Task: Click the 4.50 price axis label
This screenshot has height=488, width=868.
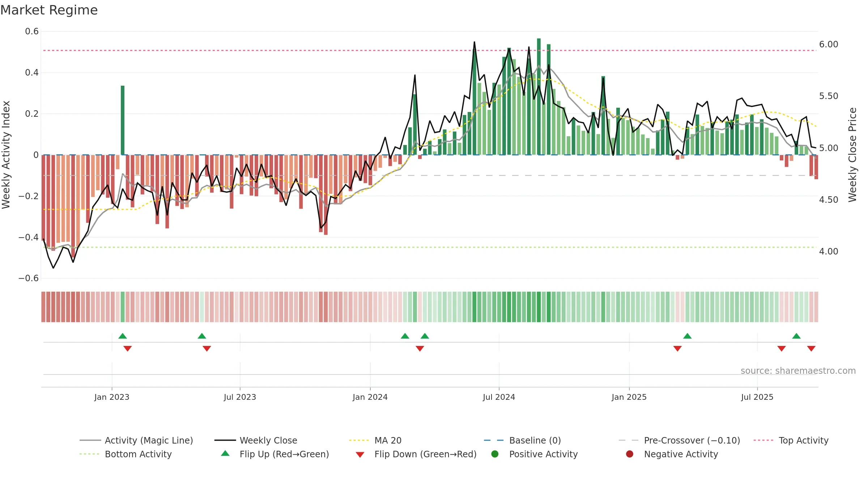Action: pyautogui.click(x=829, y=200)
